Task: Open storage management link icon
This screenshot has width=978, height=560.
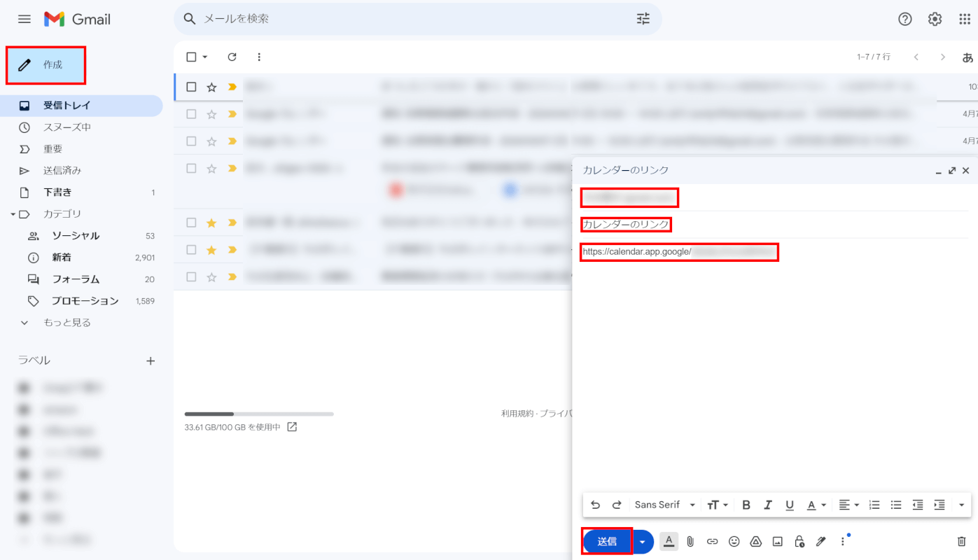Action: [x=292, y=427]
